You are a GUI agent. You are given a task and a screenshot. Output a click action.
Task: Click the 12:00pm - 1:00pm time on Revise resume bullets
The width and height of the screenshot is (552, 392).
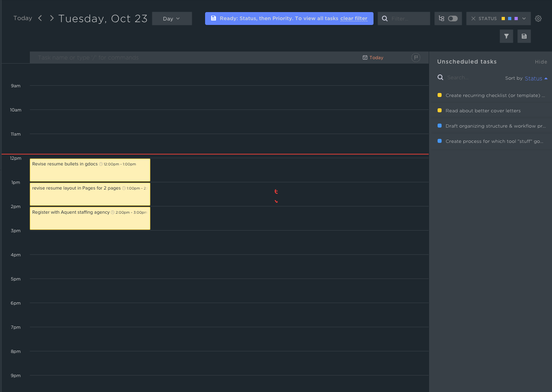[x=120, y=164]
